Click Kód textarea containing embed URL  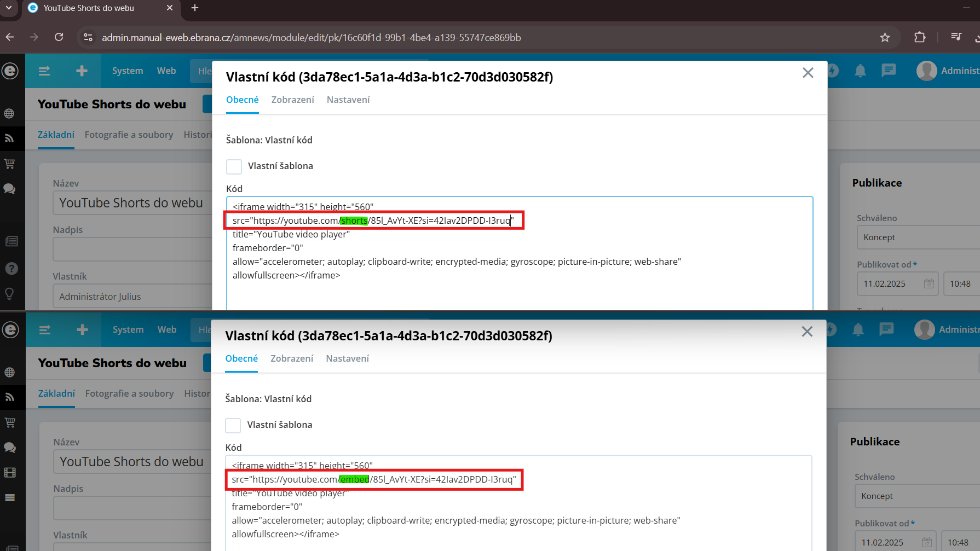(518, 503)
